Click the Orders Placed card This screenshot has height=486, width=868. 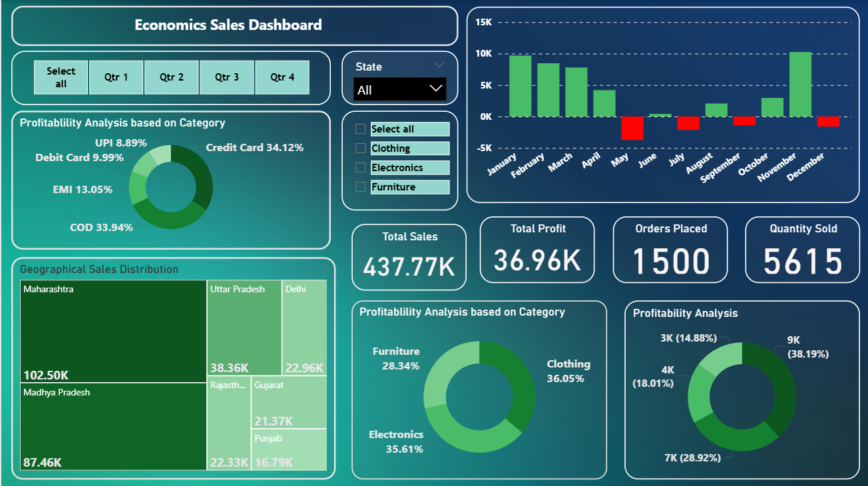click(670, 250)
